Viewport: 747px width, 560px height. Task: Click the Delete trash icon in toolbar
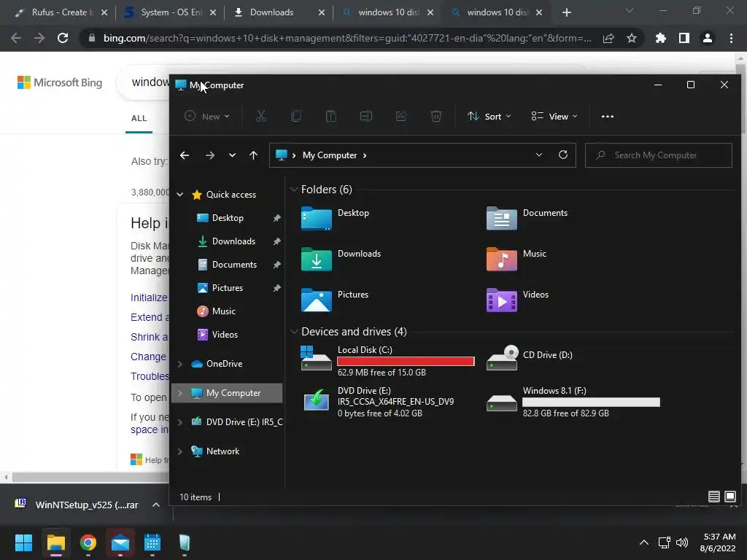[x=436, y=116]
